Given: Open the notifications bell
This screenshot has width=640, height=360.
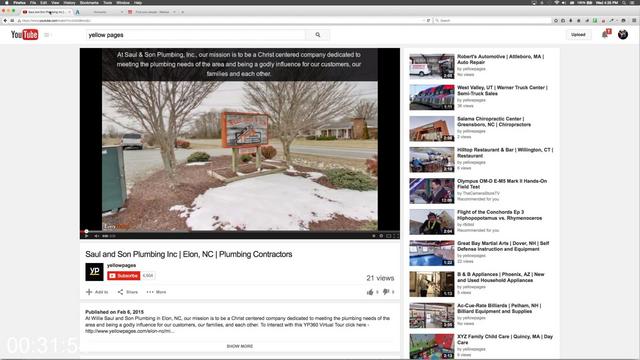Looking at the screenshot, I should click(x=605, y=35).
